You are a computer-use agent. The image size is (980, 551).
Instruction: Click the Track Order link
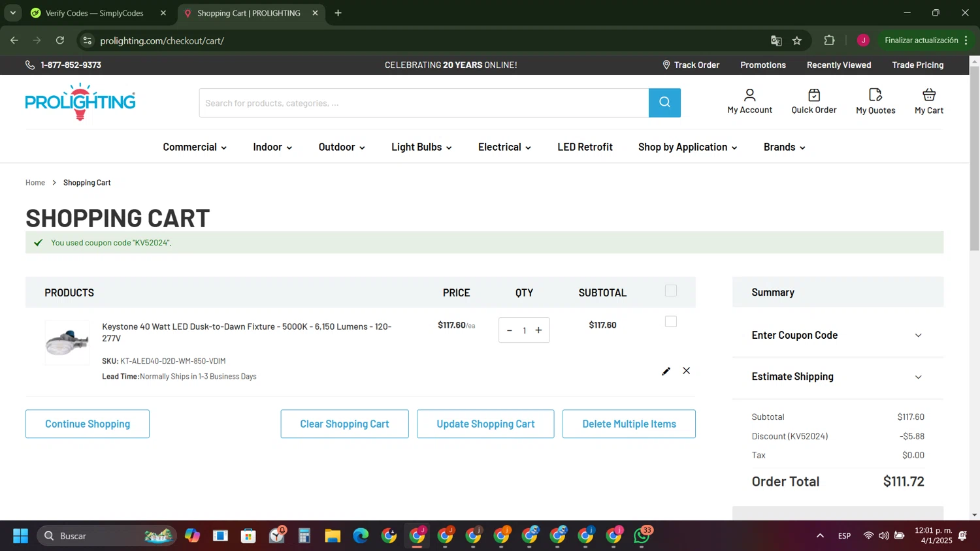point(696,65)
